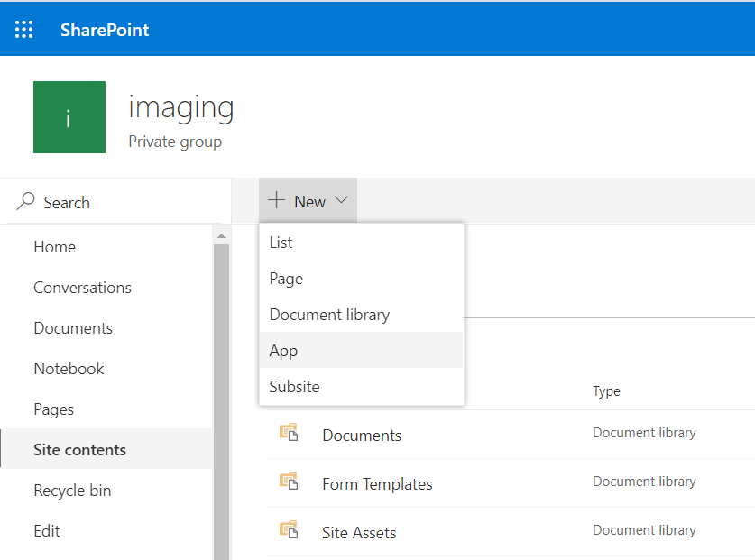
Task: Expand the New dropdown chevron
Action: 341,200
